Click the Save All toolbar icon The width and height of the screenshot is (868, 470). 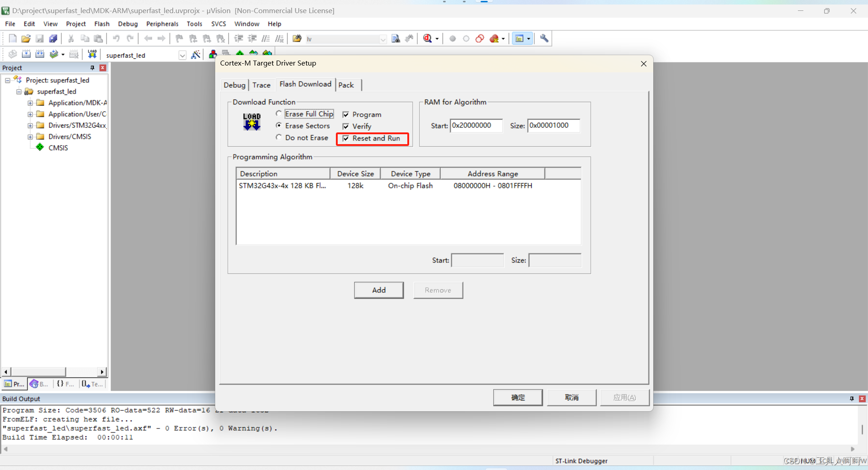tap(53, 39)
